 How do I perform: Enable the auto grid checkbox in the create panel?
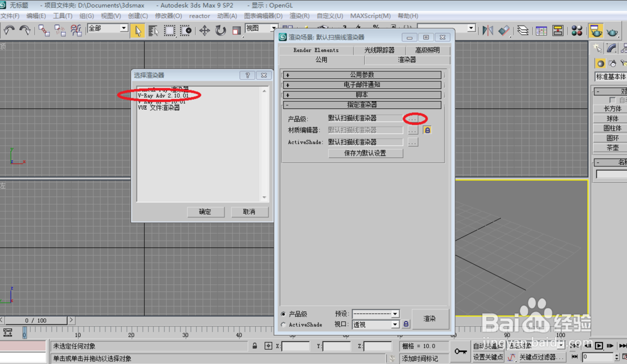[612, 100]
